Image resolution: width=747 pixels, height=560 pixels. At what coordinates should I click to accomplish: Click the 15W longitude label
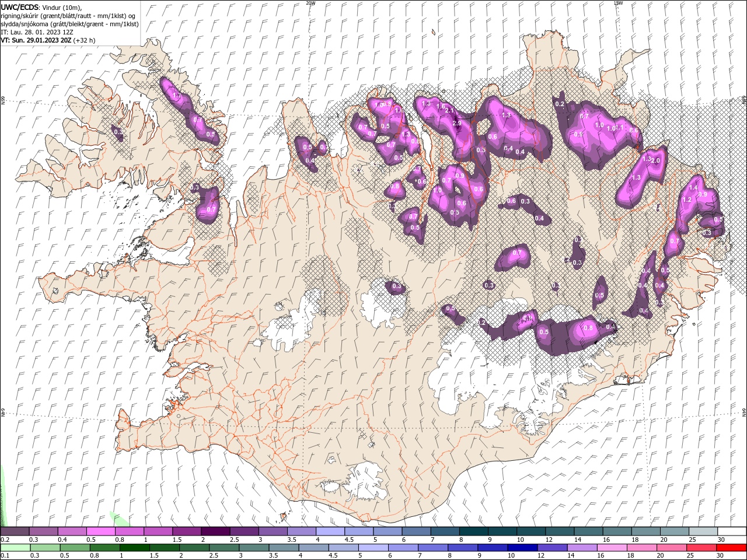[x=619, y=3]
